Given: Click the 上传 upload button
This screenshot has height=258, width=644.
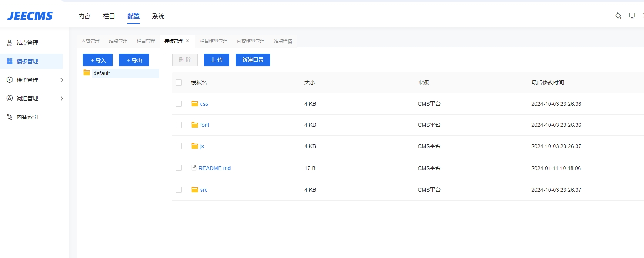Looking at the screenshot, I should (x=217, y=60).
